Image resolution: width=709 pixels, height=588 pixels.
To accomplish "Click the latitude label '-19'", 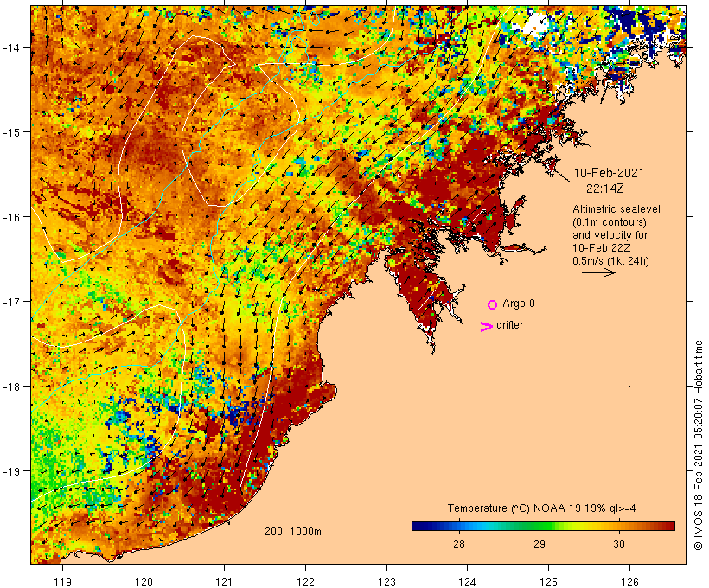I will [10, 471].
